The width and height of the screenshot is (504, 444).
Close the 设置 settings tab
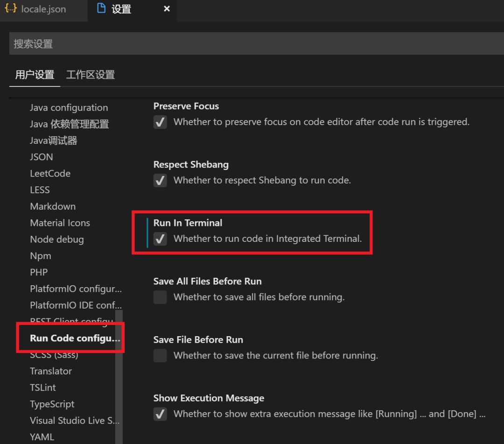(167, 9)
